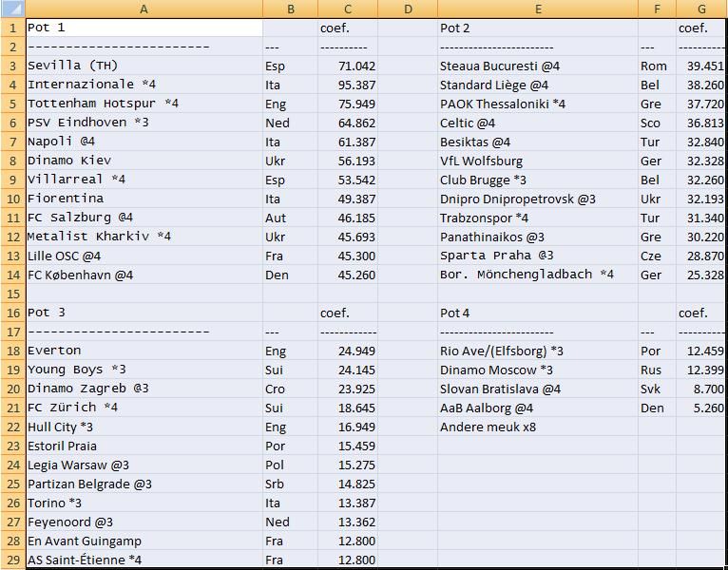Click cell 'Club Brugge *3'

pos(538,180)
